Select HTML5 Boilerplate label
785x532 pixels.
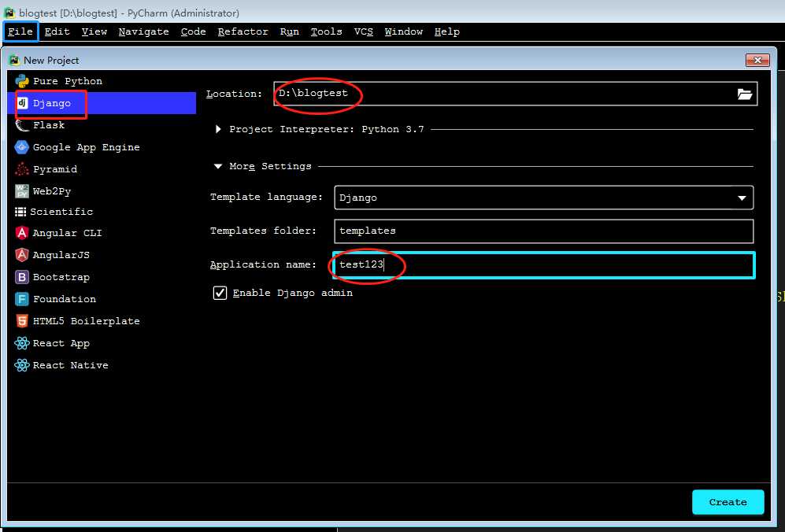pos(87,321)
